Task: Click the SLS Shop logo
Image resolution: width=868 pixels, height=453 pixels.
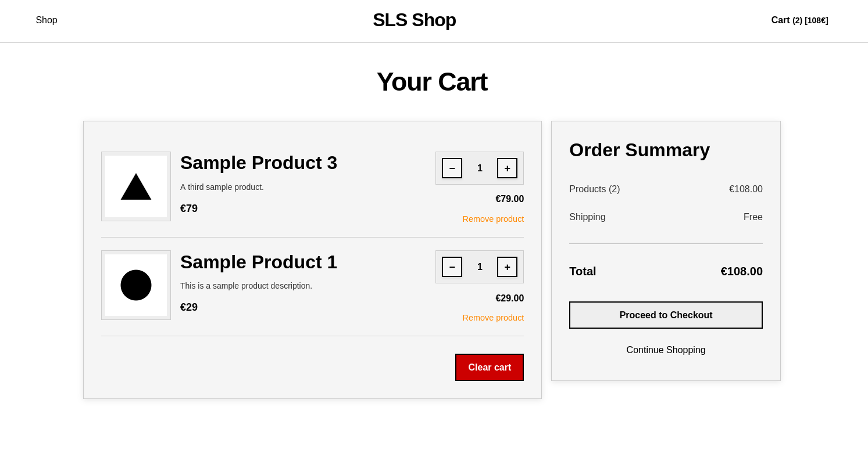Action: [414, 20]
